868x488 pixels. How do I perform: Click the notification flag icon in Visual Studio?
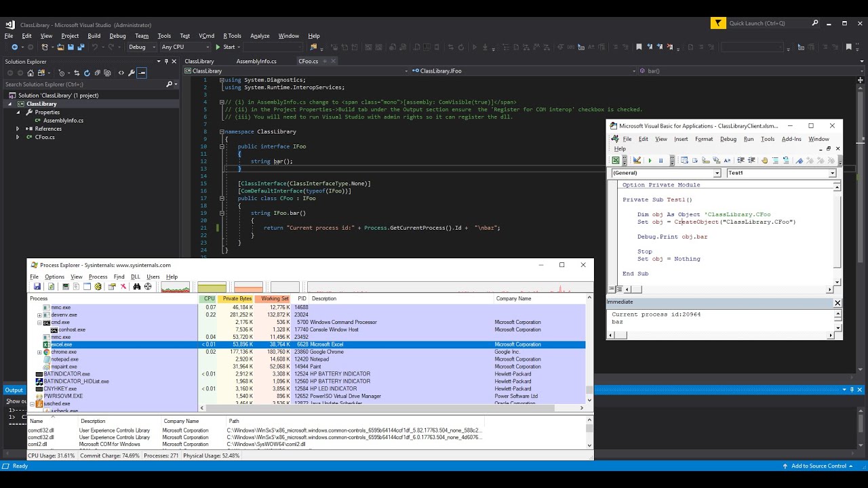pyautogui.click(x=717, y=23)
